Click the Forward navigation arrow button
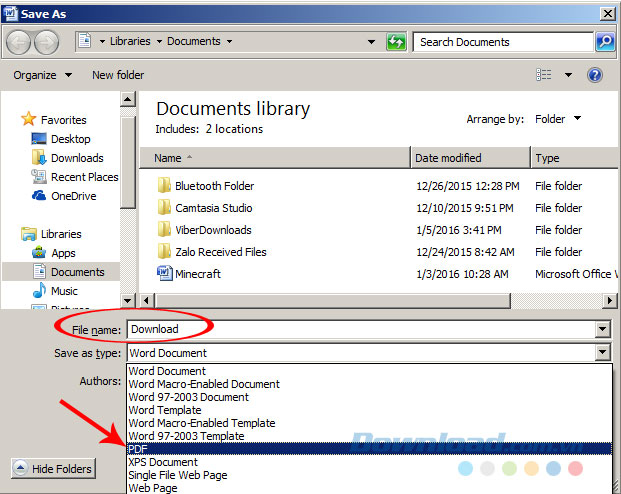 click(x=46, y=42)
